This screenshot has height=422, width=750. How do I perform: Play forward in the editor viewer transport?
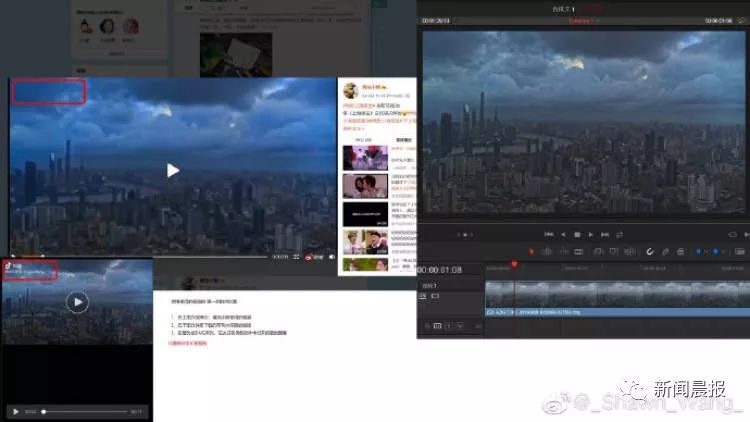[x=591, y=234]
